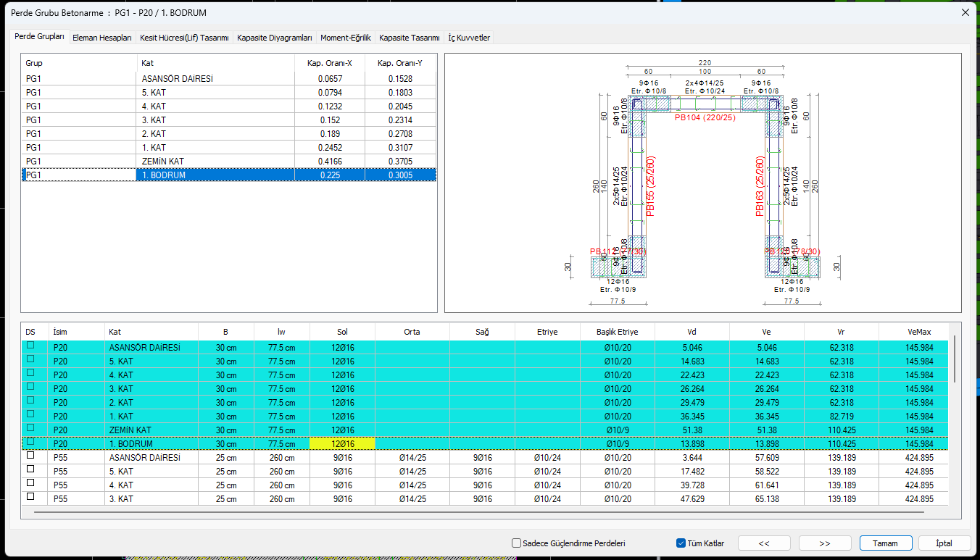
Task: Close the Perde Grubu Betonarme dialog
Action: (x=965, y=12)
